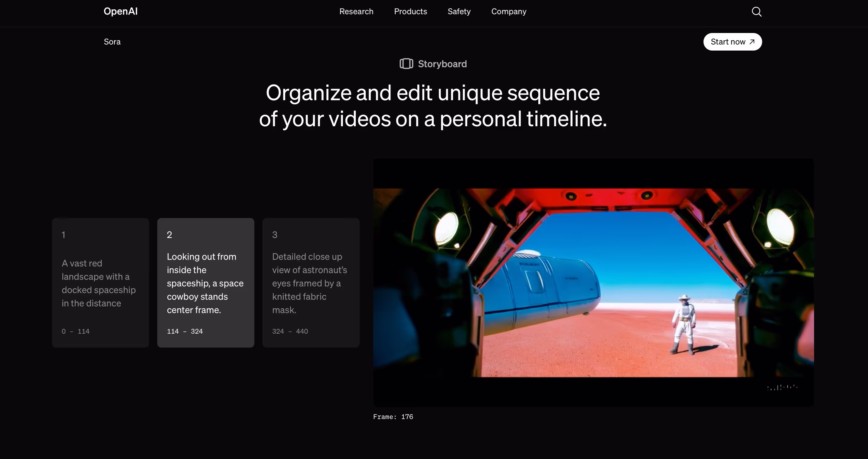
Task: Click the 0 – 114 frame range
Action: coord(76,331)
